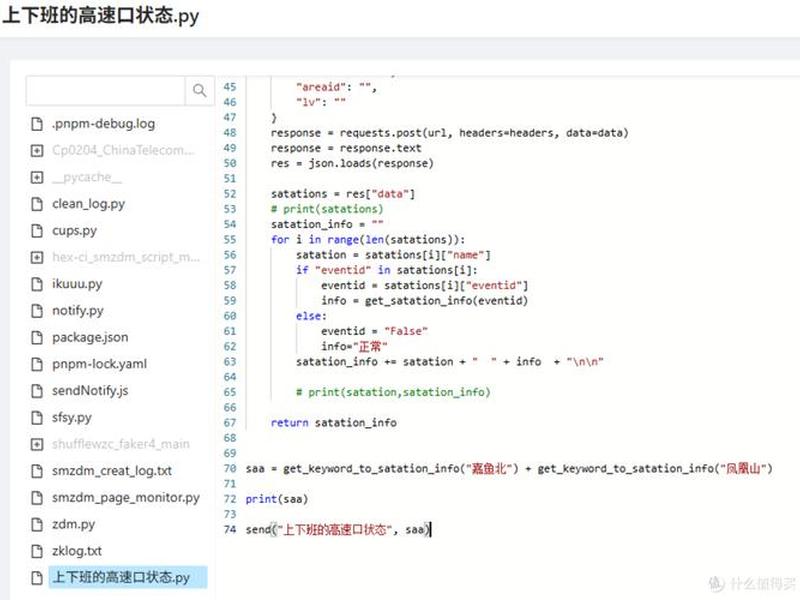Click the file icon beside .pnpm-debug.log
Screen dimensions: 800x600
[x=37, y=123]
